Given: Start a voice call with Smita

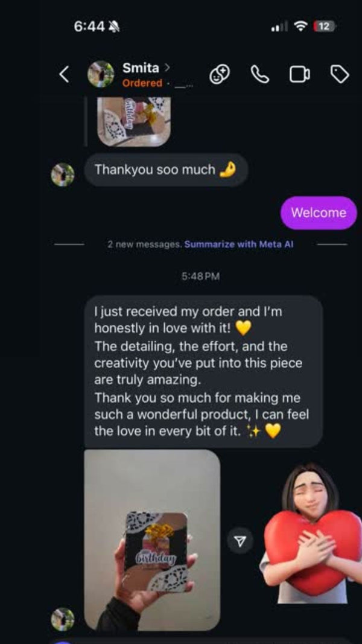Looking at the screenshot, I should point(259,74).
